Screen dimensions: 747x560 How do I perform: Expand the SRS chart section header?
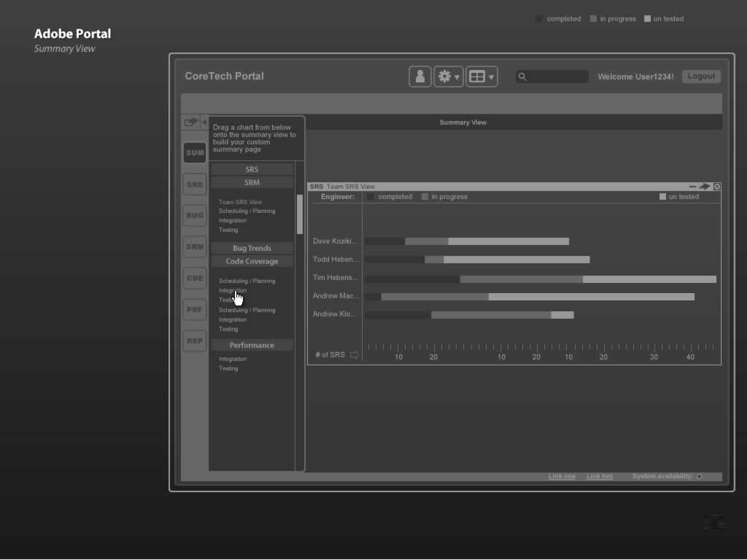pyautogui.click(x=252, y=169)
